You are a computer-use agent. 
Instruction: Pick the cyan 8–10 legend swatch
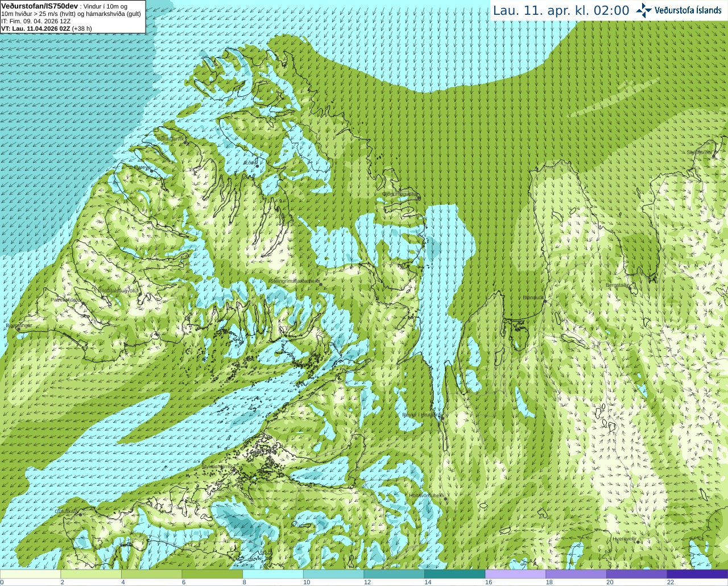272,574
